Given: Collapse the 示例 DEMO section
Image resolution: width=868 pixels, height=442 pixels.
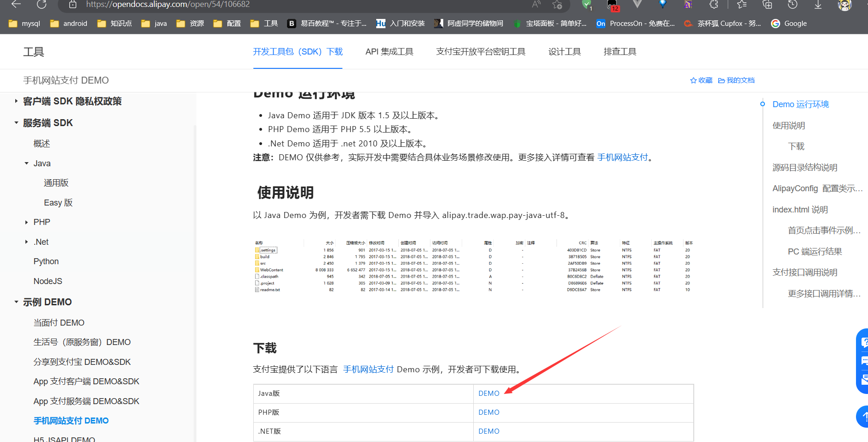Looking at the screenshot, I should click(x=16, y=302).
